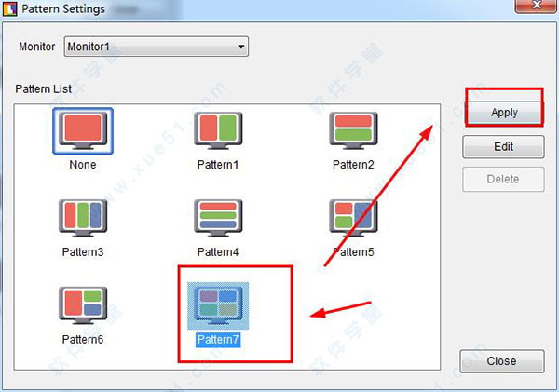Screen dimensions: 559x392
Task: Click the Monitor1 combo box field
Action: tap(157, 47)
